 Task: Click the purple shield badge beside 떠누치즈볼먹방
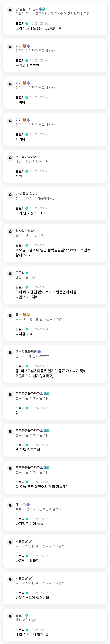[39, 351]
